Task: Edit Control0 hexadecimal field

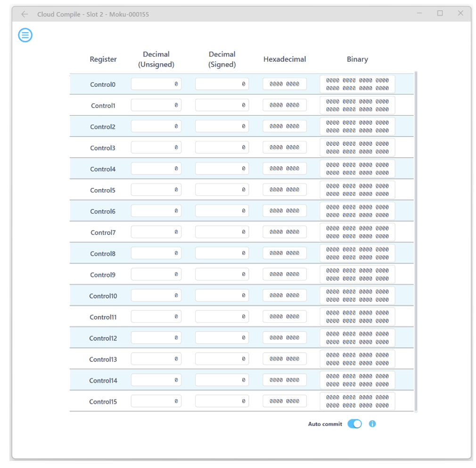Action: coord(285,84)
